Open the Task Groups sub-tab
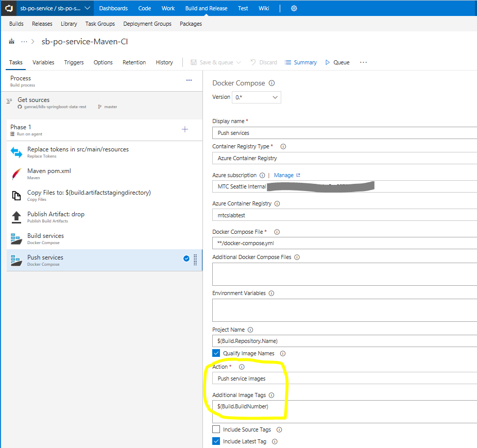The image size is (477, 448). (100, 24)
